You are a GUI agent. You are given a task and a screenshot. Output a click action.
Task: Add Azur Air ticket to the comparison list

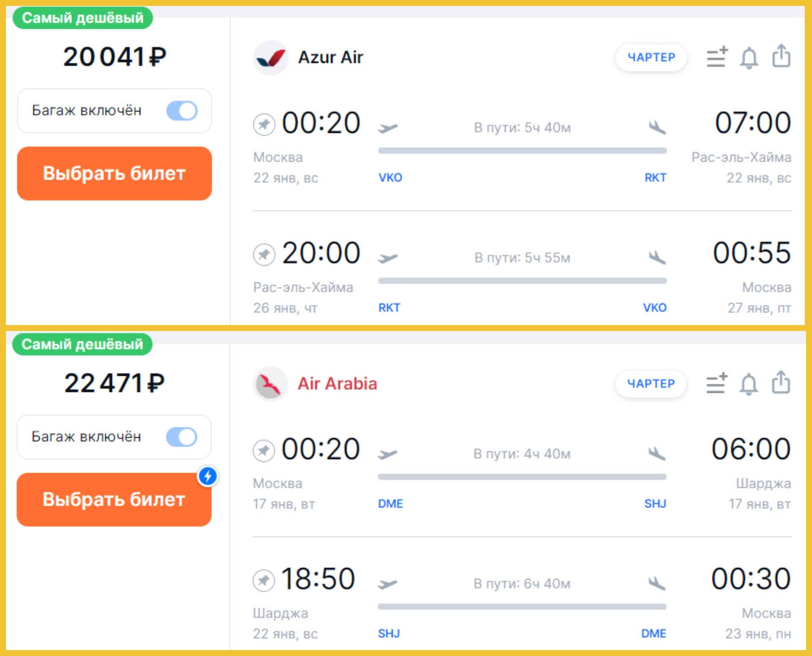pos(717,57)
